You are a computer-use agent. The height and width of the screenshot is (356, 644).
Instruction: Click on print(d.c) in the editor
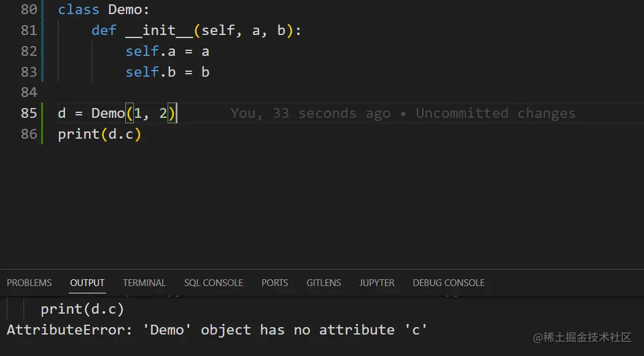tap(99, 134)
